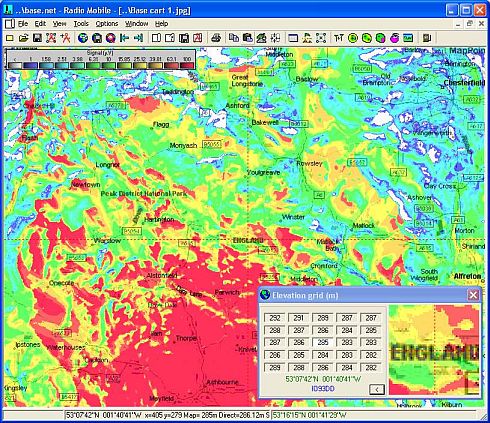
Task: Click the right-pointing teal arrow icon
Action: (x=138, y=38)
